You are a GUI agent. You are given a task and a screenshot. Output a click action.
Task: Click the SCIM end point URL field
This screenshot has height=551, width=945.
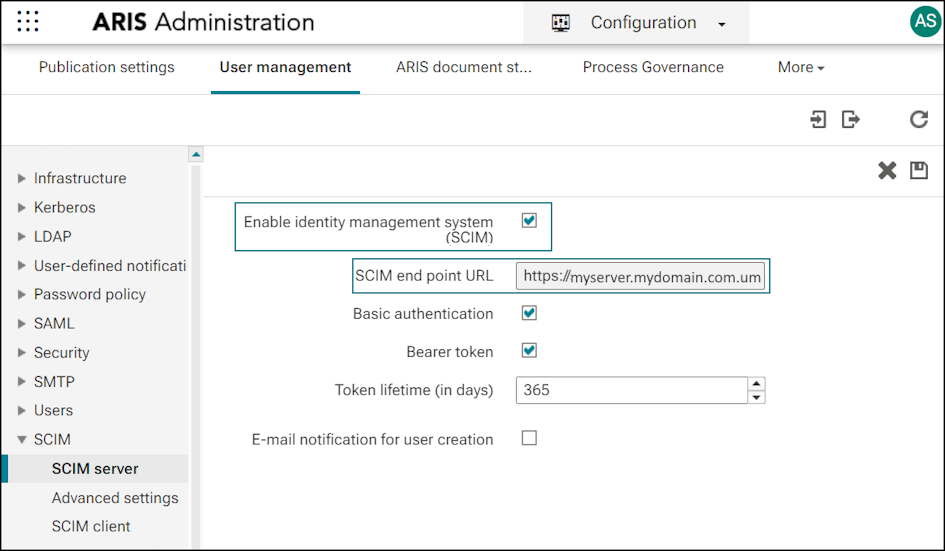coord(641,276)
